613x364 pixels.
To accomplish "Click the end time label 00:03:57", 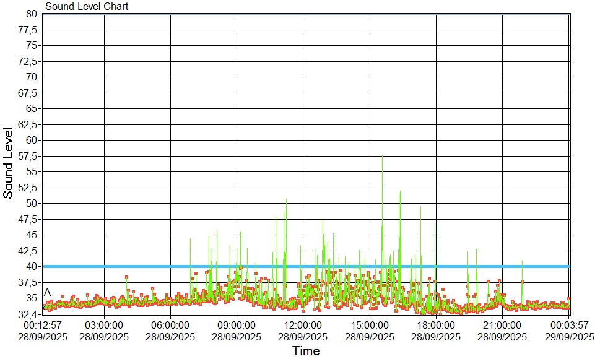I will (x=569, y=324).
